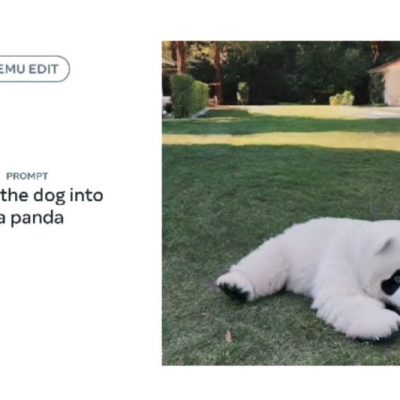Click the panda's white ear
Image resolution: width=400 pixels, height=400 pixels.
coord(385,246)
